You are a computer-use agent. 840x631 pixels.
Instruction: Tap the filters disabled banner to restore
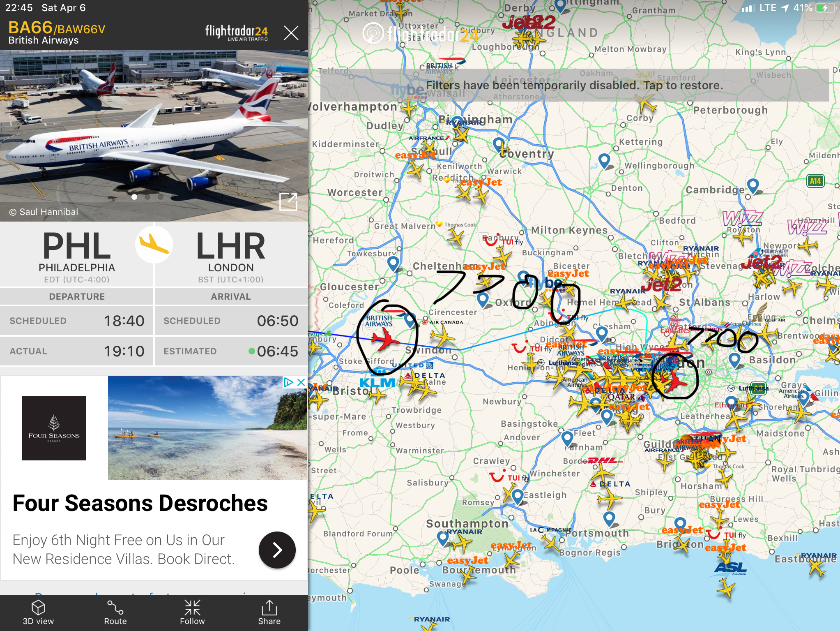point(574,85)
